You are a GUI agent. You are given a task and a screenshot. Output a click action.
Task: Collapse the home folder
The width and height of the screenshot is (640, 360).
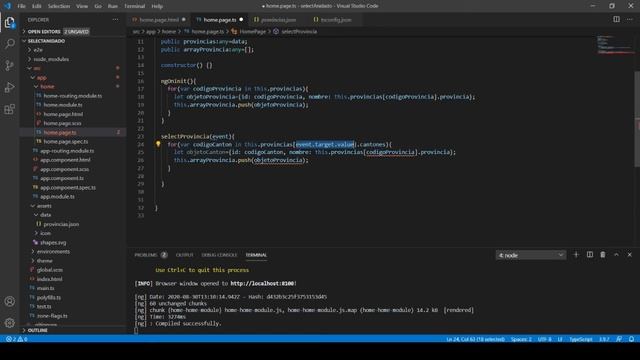pos(47,87)
